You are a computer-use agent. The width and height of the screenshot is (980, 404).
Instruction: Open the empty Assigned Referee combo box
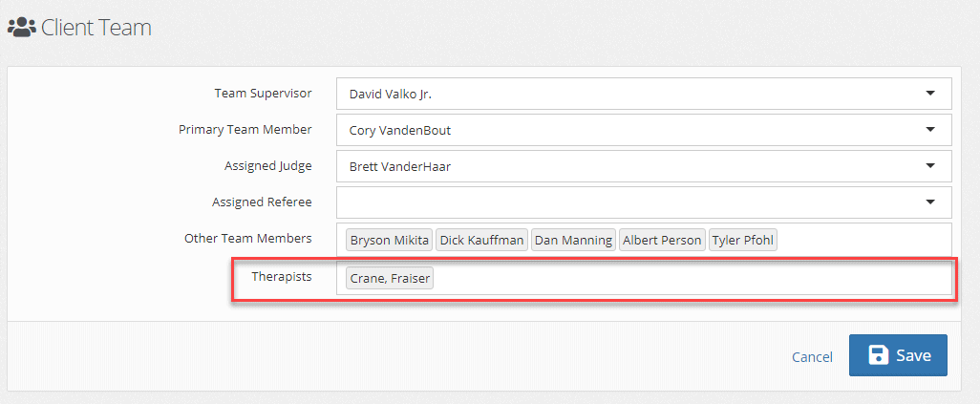tap(621, 202)
